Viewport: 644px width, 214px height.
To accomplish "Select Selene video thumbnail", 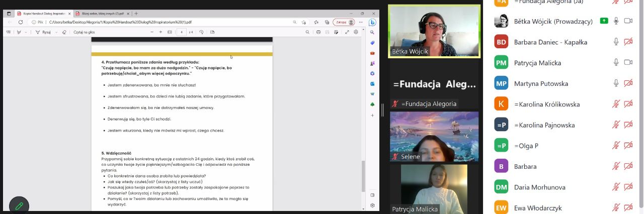I will point(435,136).
